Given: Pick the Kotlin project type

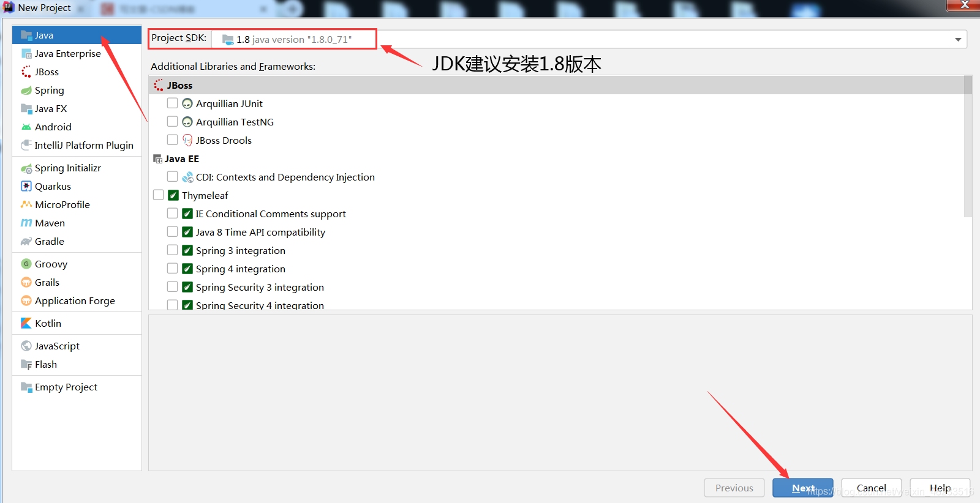Looking at the screenshot, I should [77, 323].
